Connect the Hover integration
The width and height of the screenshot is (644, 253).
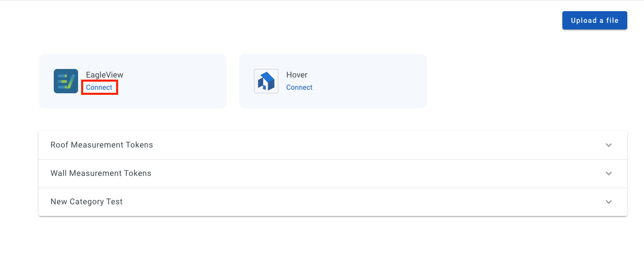[x=299, y=87]
